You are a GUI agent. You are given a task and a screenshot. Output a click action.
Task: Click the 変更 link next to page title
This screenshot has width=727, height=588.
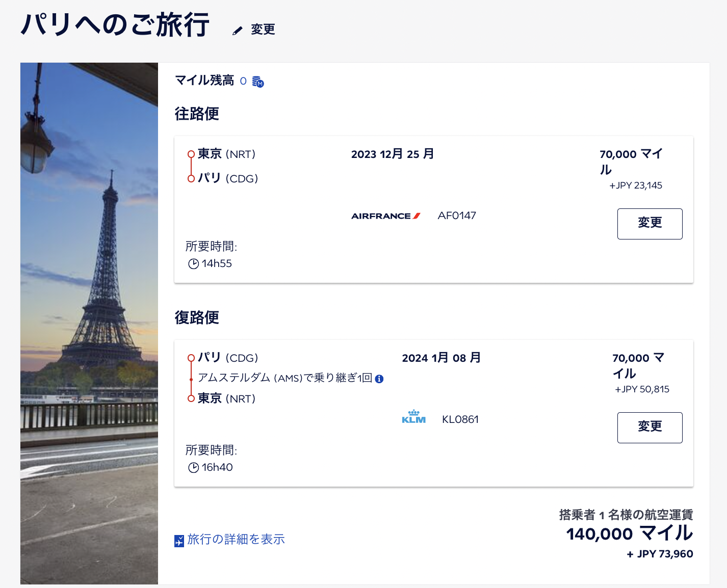coord(263,30)
